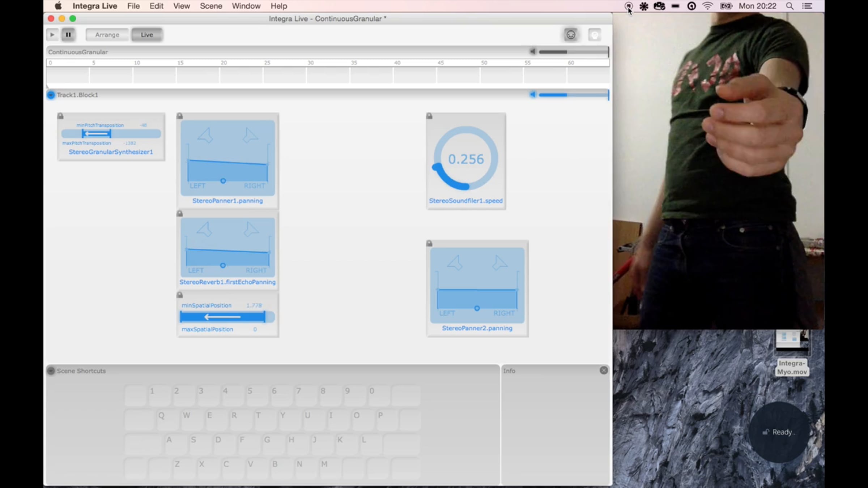Click the clock-shaped status icon in the menu bar
Screen dimensions: 868x488
pos(692,6)
